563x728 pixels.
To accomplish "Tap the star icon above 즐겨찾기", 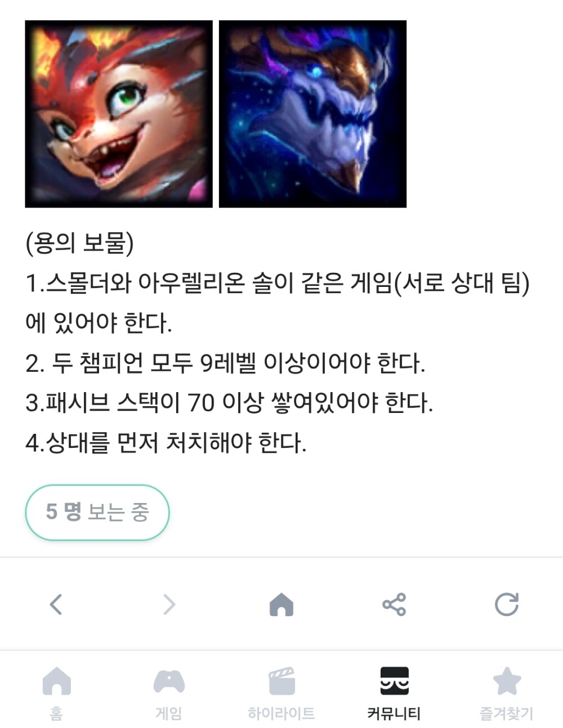I will tap(507, 681).
